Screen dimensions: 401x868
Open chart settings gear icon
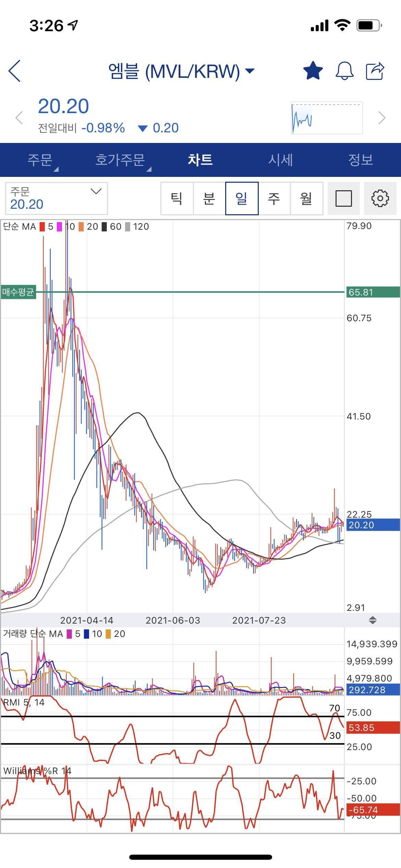380,198
